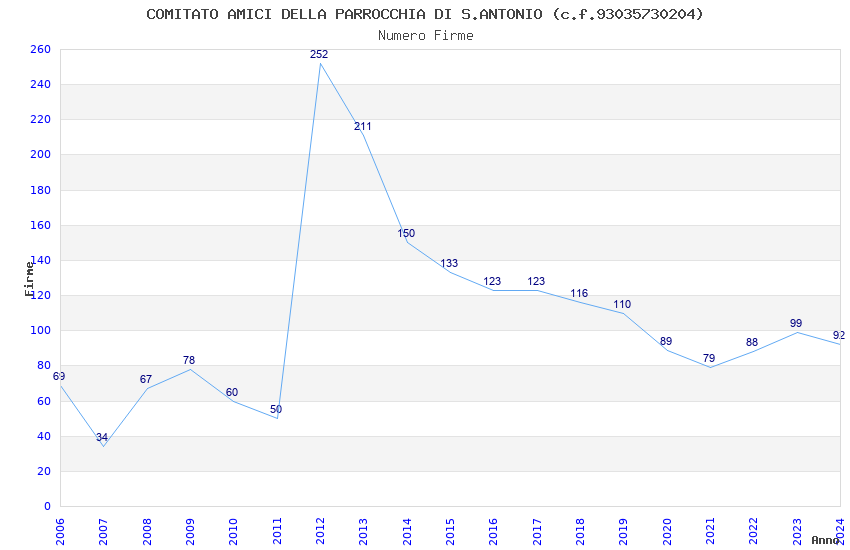Click the 92 data label
Screen dimensions: 850x550
(839, 335)
